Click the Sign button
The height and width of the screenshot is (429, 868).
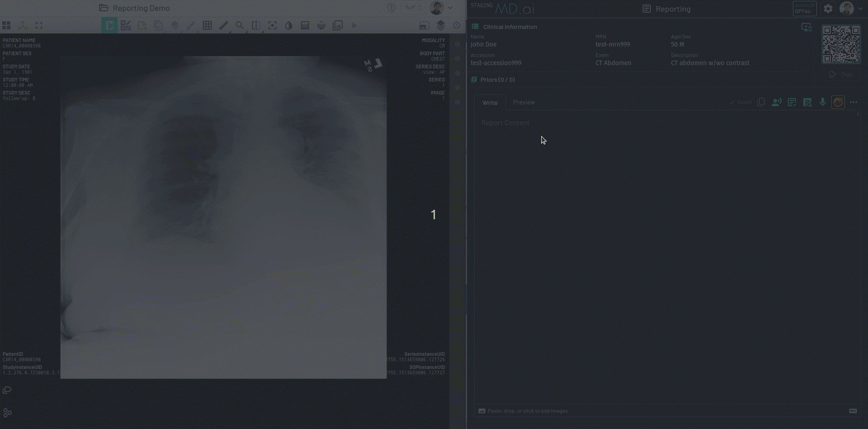[841, 75]
